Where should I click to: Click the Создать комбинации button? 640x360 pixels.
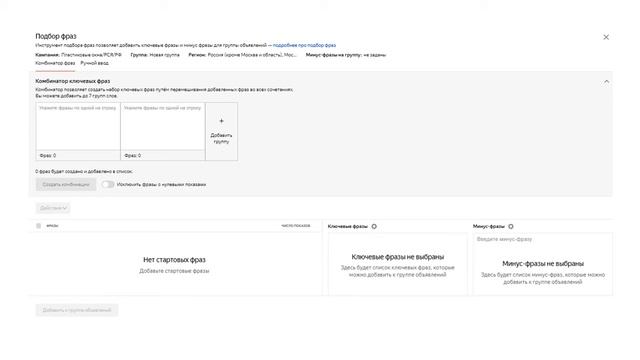(66, 184)
